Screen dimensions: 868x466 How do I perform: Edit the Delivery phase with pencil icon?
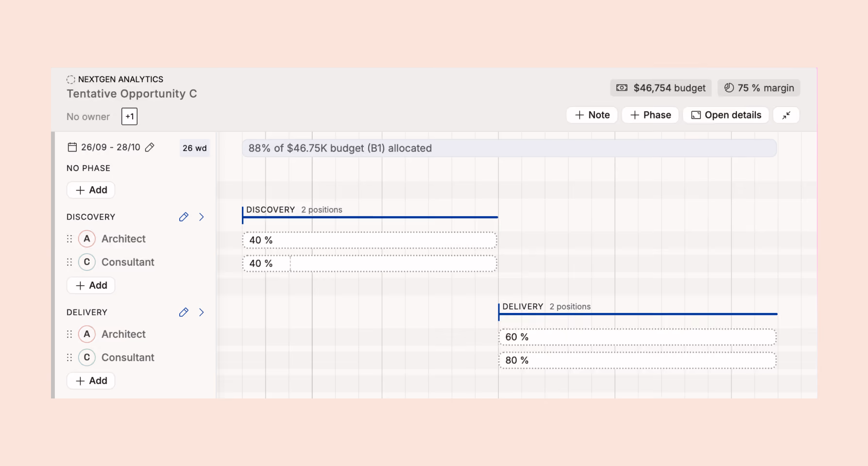(184, 312)
